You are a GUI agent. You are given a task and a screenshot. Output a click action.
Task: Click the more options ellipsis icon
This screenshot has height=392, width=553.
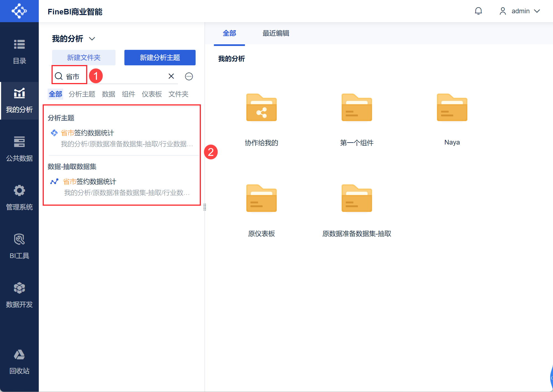point(189,76)
